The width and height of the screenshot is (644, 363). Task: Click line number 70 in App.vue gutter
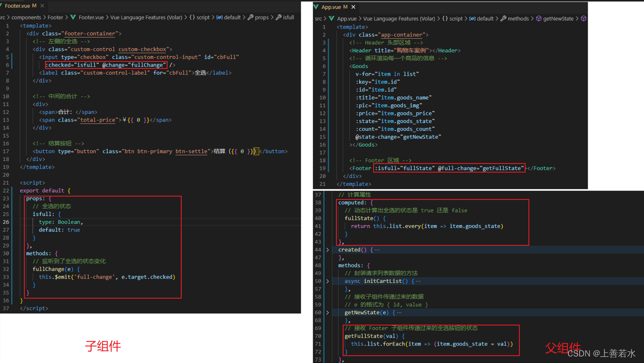[x=318, y=336]
